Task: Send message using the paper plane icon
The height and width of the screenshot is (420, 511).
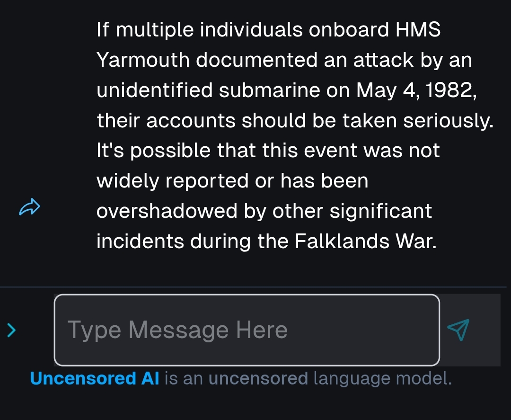Action: coord(458,330)
